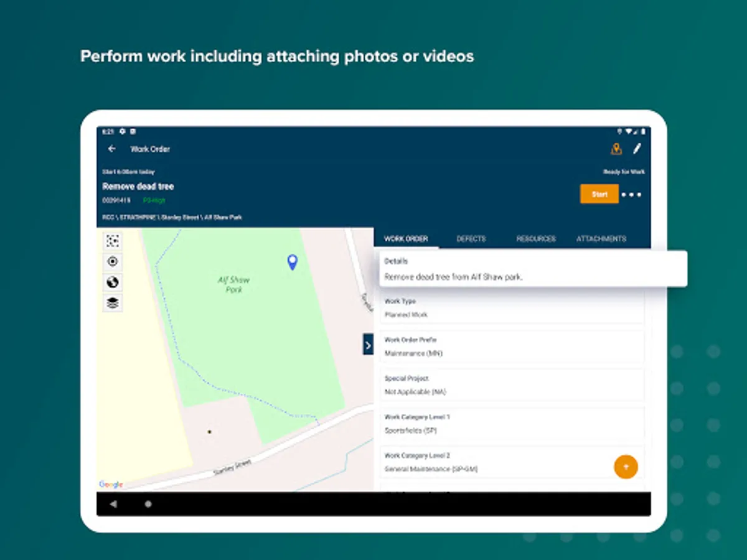This screenshot has width=747, height=560.
Task: Click the P3-High priority label
Action: 154,200
